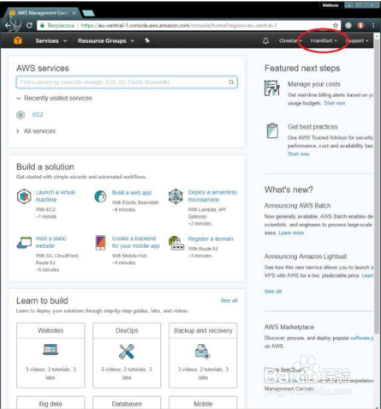Click the red browser extension icon
Viewport: 381px width, 409px height.
click(361, 25)
